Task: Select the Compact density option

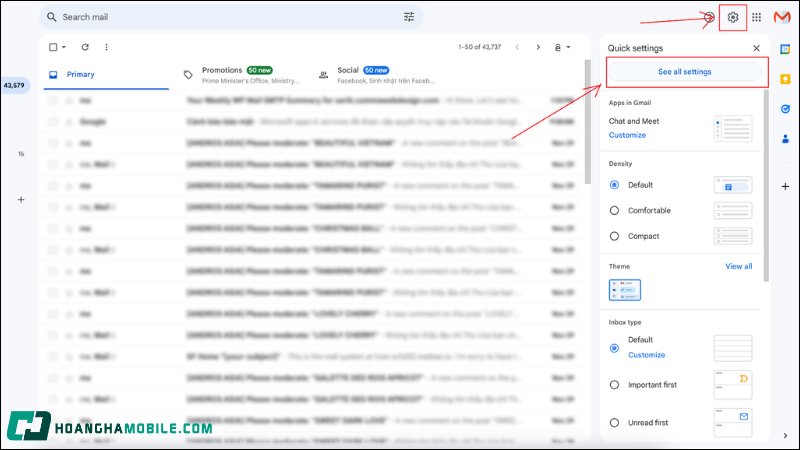Action: (x=614, y=236)
